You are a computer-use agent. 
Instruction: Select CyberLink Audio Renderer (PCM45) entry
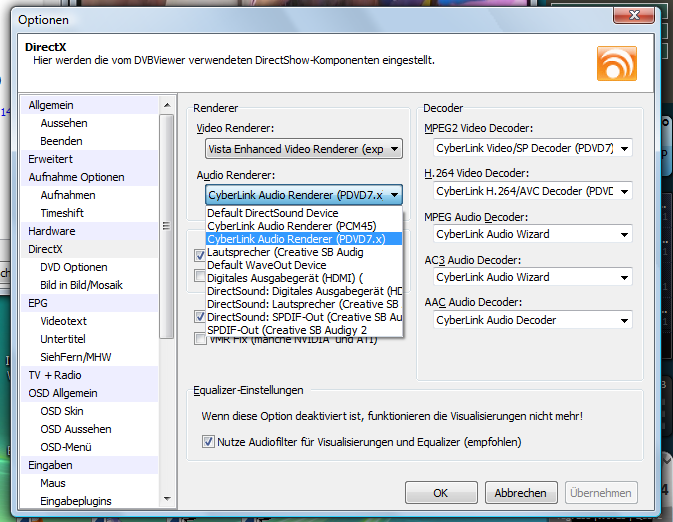click(304, 226)
